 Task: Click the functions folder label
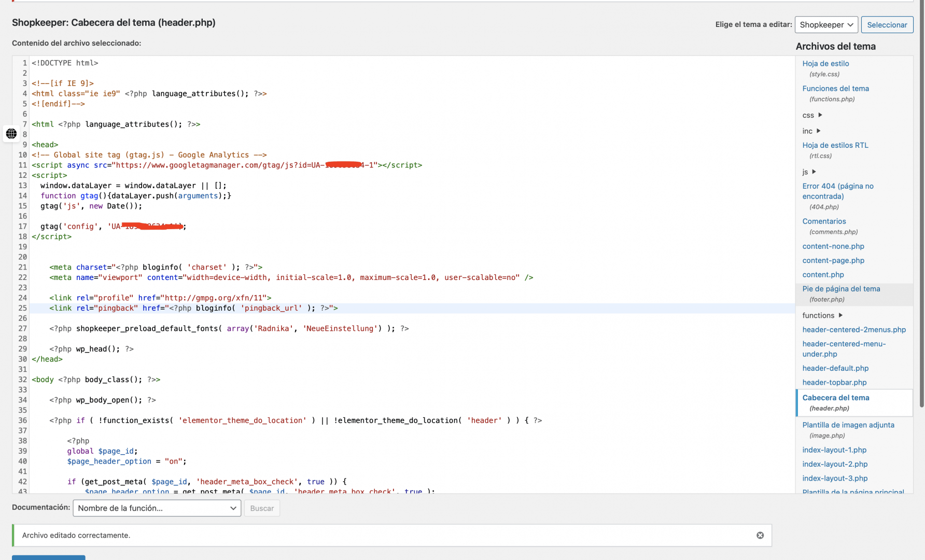pos(818,315)
